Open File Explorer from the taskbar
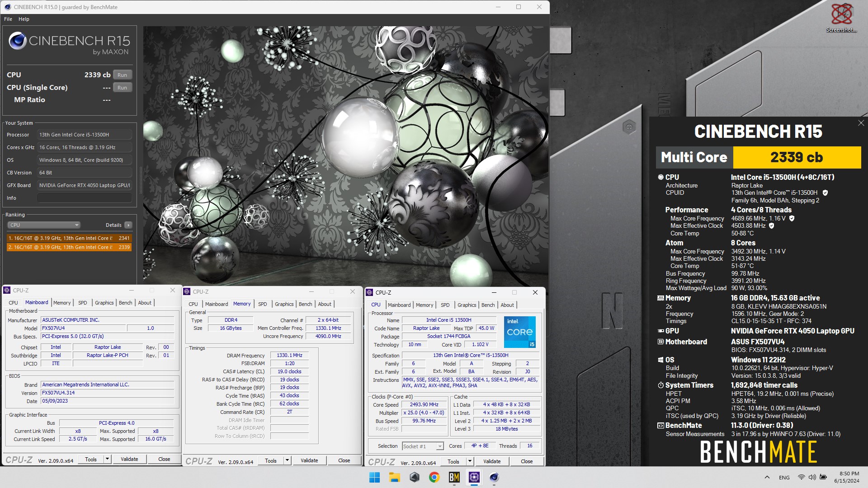 pyautogui.click(x=394, y=477)
